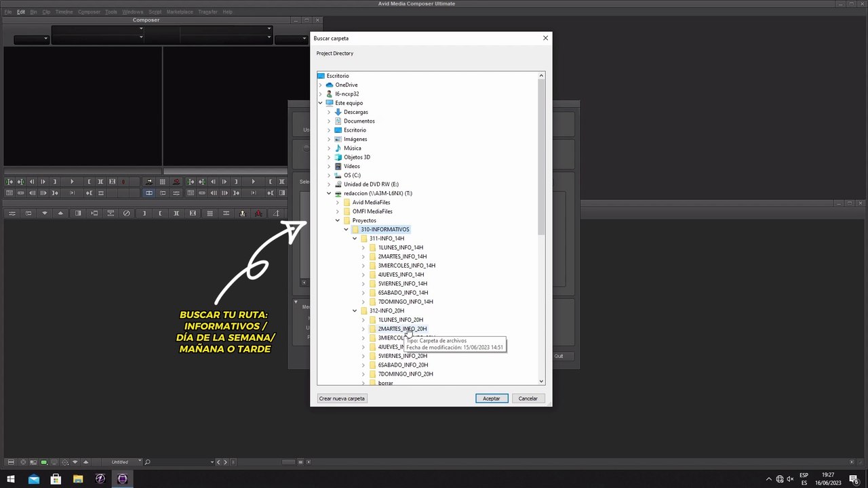Collapse the 311-INFO_14H folder node
Screen dimensions: 868x488
(x=355, y=239)
